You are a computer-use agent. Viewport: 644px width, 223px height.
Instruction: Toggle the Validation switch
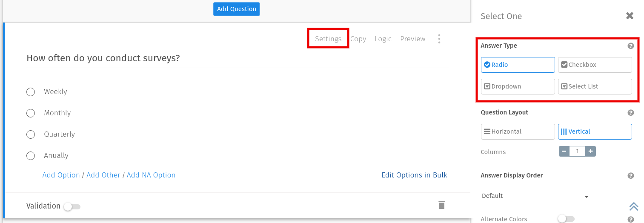[x=72, y=207]
